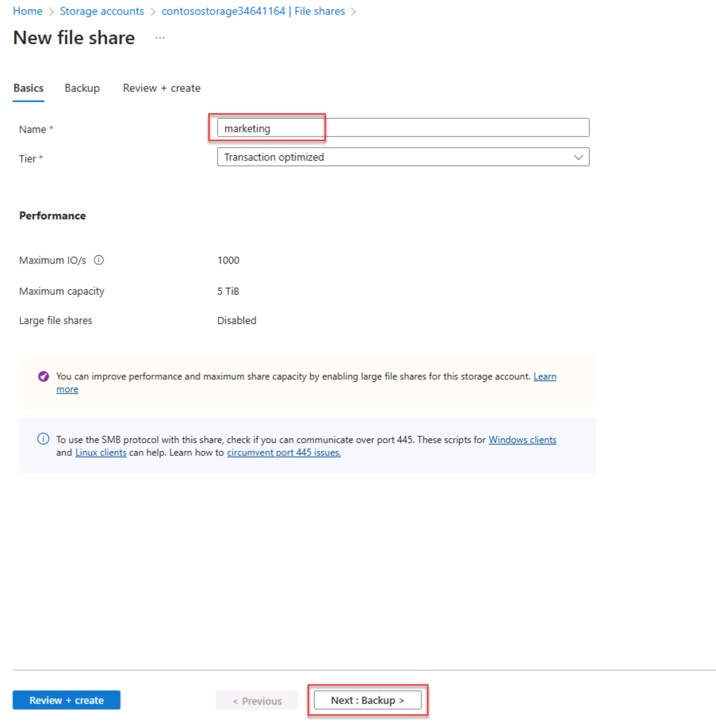The image size is (716, 728).
Task: Open Storage accounts from the breadcrumb
Action: point(101,11)
